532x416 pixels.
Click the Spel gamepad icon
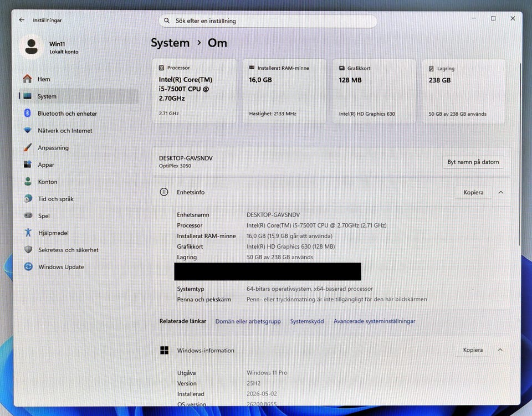click(28, 215)
